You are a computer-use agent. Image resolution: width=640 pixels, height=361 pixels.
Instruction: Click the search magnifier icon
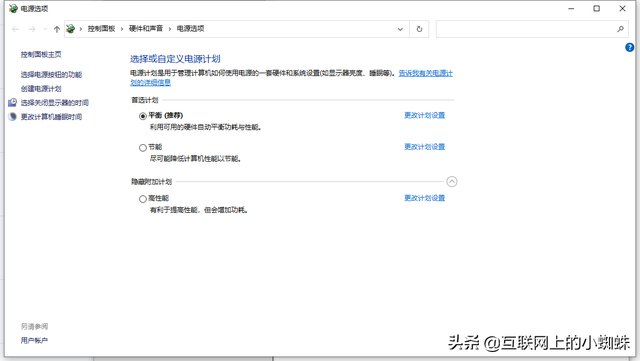(x=620, y=29)
